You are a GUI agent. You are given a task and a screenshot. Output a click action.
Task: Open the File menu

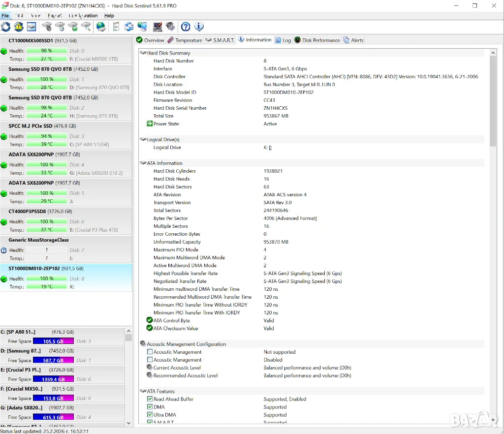pyautogui.click(x=5, y=16)
